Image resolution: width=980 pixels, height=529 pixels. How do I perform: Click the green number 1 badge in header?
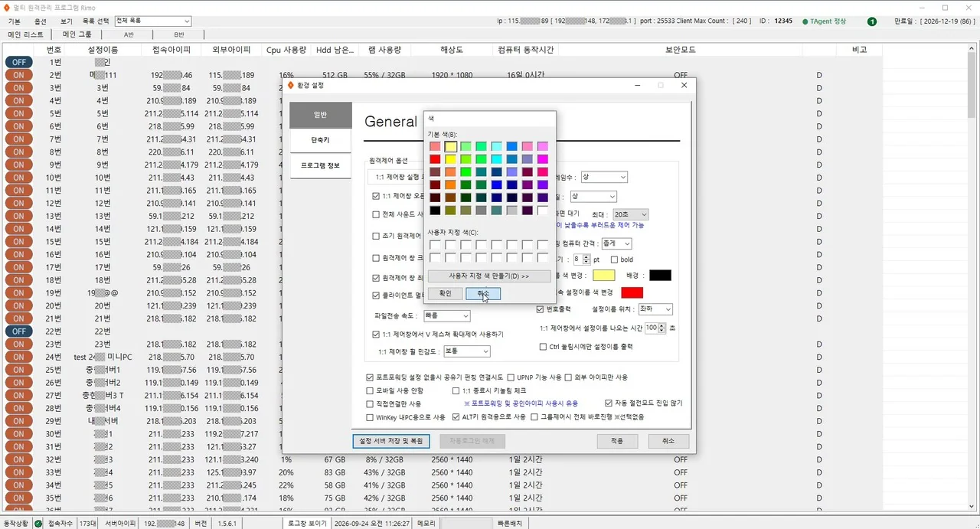click(872, 21)
